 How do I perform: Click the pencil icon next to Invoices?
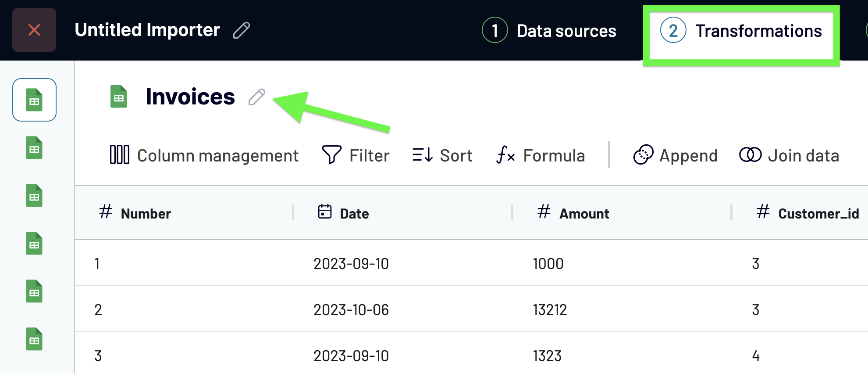[256, 97]
